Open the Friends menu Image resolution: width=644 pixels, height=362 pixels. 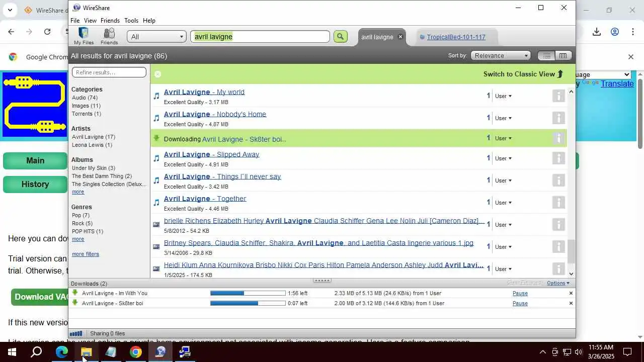110,21
